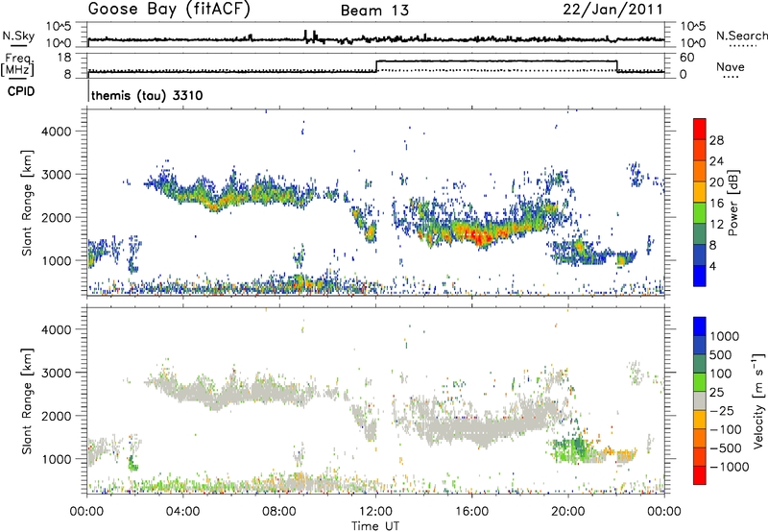Click the '16' label on Power colorbar
768x532 pixels.
[716, 204]
